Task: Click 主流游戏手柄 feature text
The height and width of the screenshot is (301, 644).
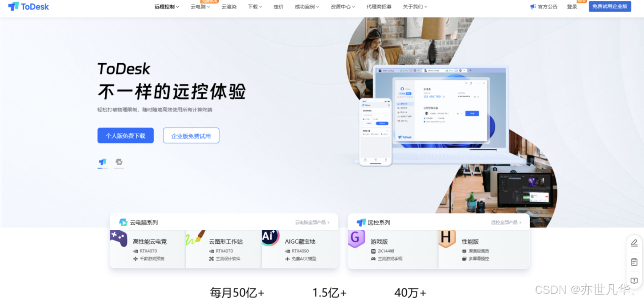Action: [x=390, y=259]
